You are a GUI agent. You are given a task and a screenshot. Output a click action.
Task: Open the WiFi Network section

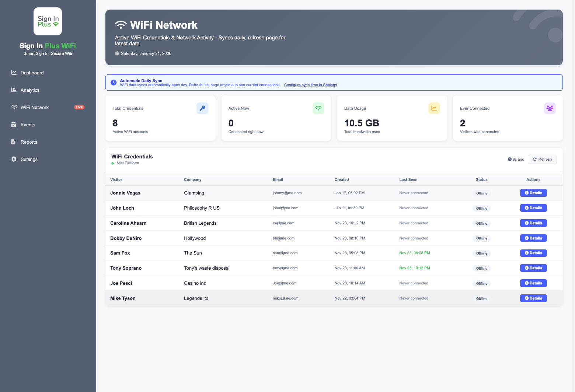(x=35, y=107)
